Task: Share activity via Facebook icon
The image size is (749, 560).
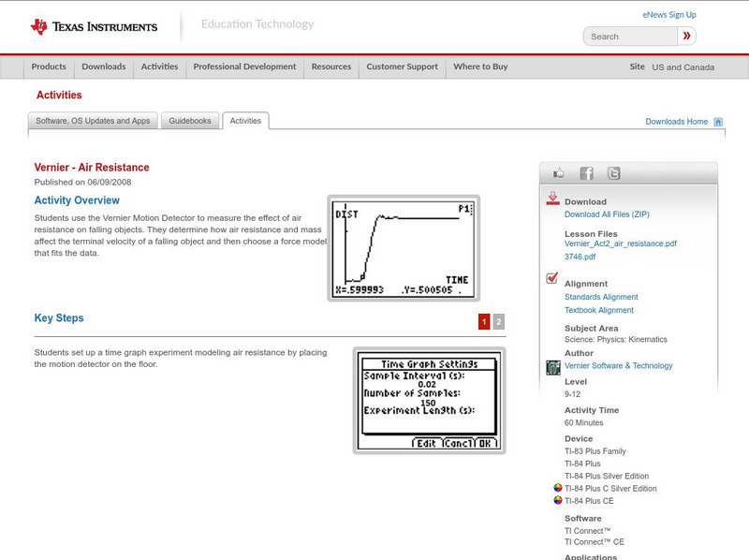Action: point(586,173)
